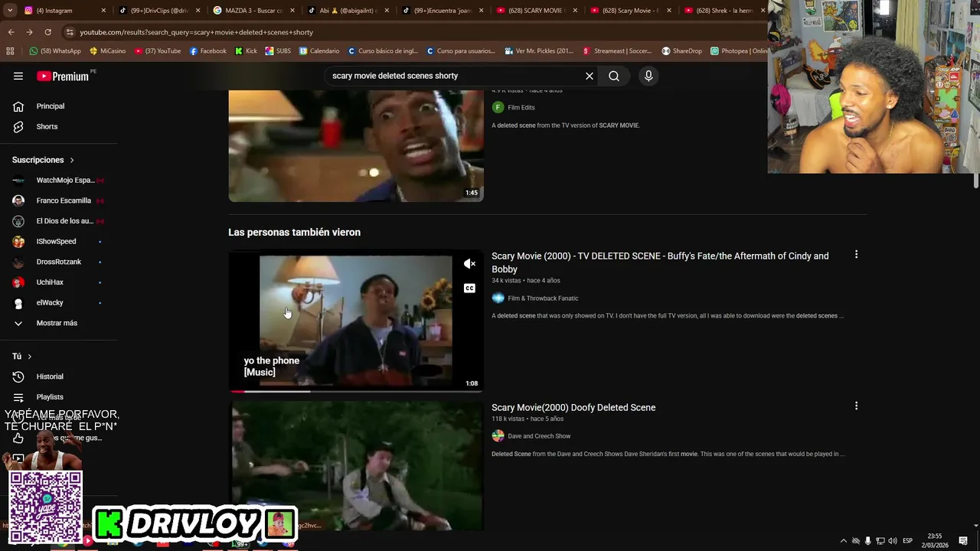This screenshot has width=980, height=551.
Task: Click Film & Throwback Fanatic channel name
Action: (x=543, y=298)
